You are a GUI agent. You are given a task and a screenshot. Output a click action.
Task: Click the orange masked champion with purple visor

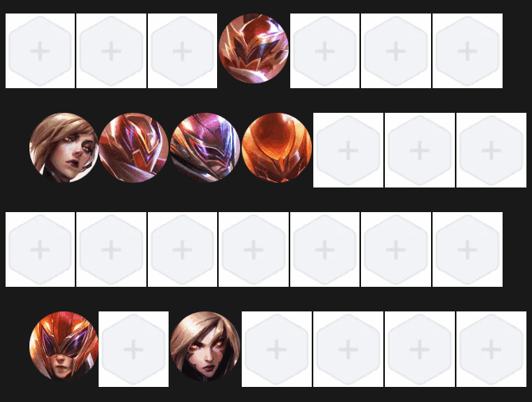(64, 346)
